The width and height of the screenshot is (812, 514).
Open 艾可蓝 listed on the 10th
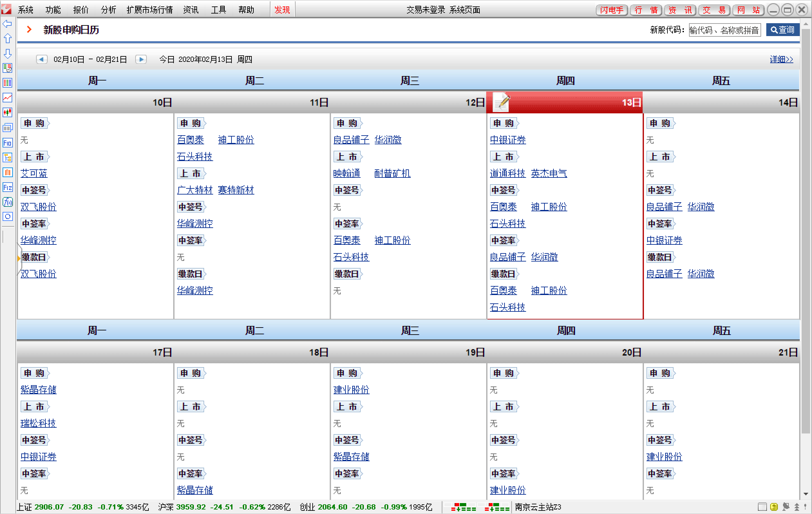coord(34,173)
